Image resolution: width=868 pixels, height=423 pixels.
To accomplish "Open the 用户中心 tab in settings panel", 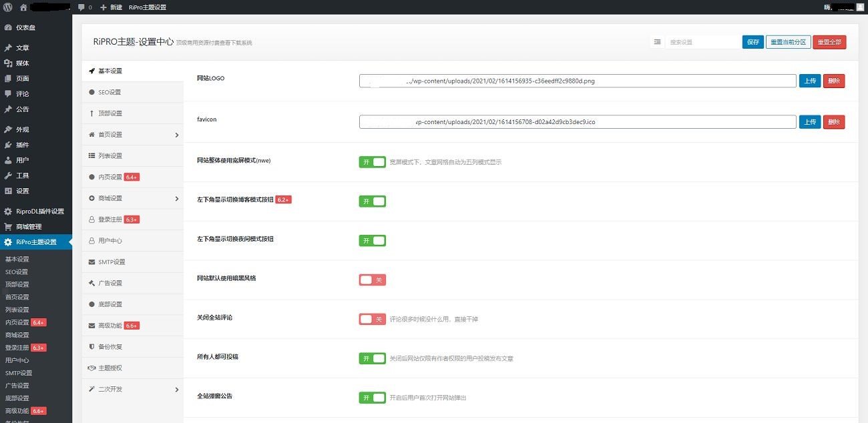I will pyautogui.click(x=132, y=241).
